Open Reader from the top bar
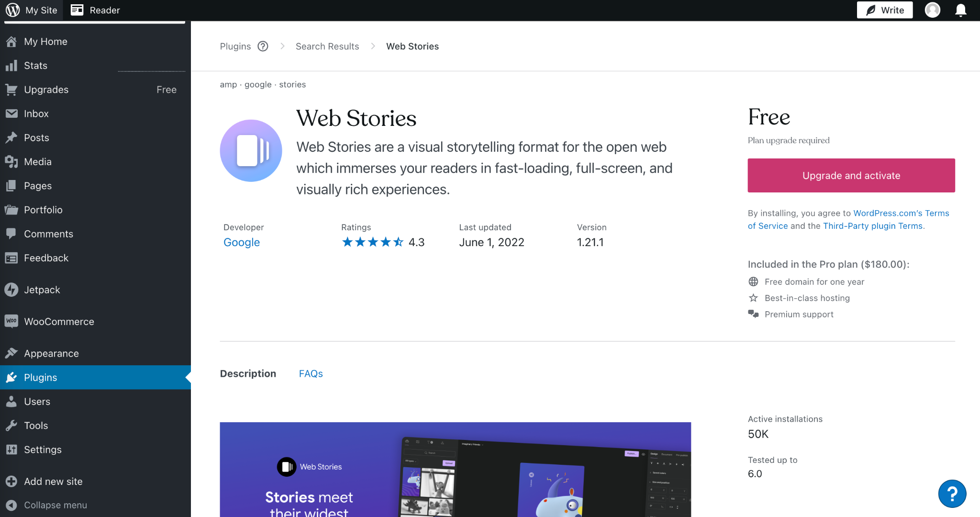This screenshot has width=980, height=517. point(96,10)
